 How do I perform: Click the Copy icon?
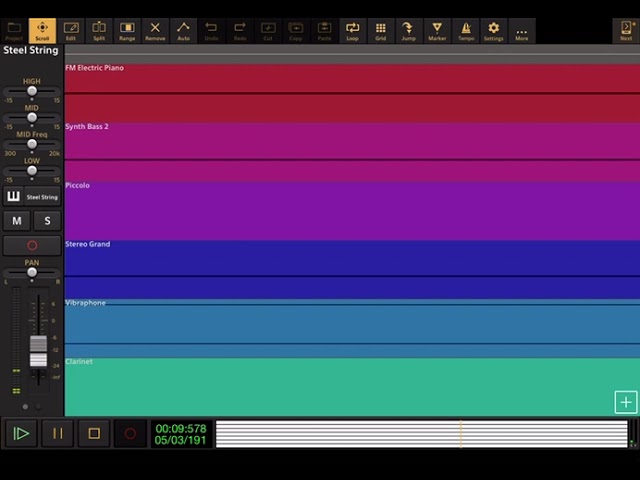click(x=296, y=31)
